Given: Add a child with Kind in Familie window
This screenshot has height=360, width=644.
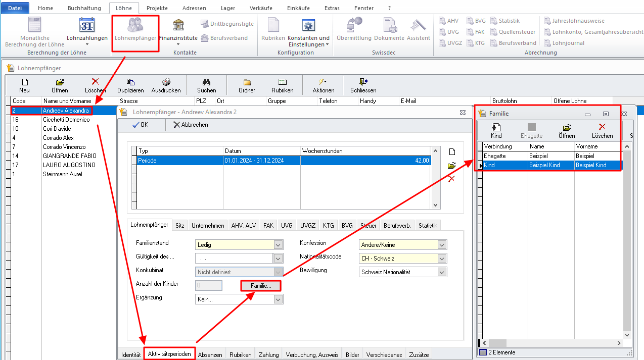Looking at the screenshot, I should [x=496, y=131].
